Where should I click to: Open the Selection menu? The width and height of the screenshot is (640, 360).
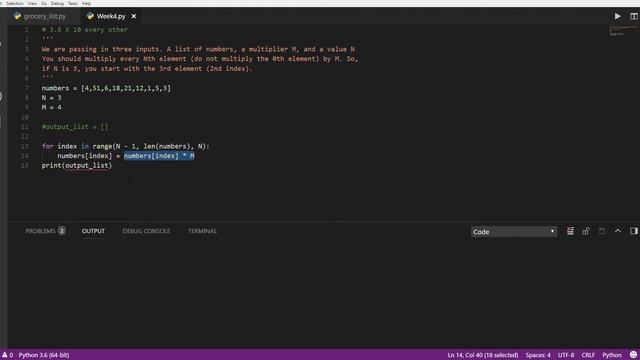pos(14,3)
